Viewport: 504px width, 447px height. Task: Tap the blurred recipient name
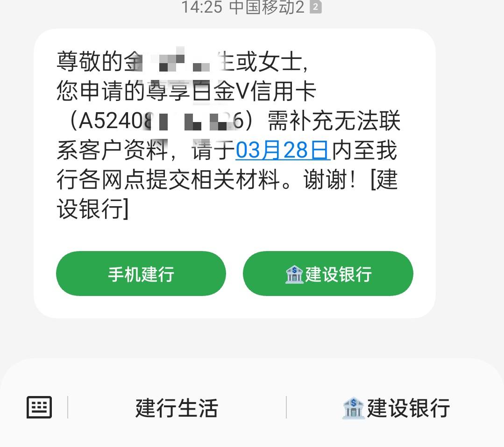pyautogui.click(x=179, y=61)
